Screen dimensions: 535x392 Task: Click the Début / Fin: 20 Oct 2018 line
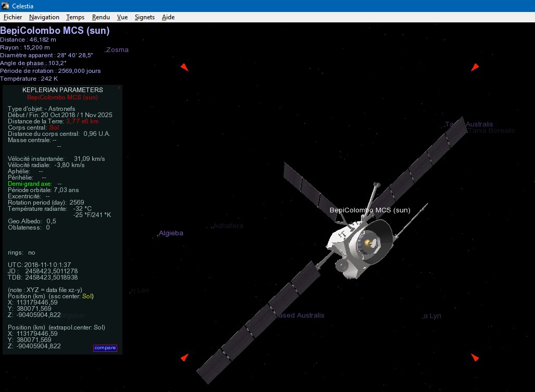60,115
